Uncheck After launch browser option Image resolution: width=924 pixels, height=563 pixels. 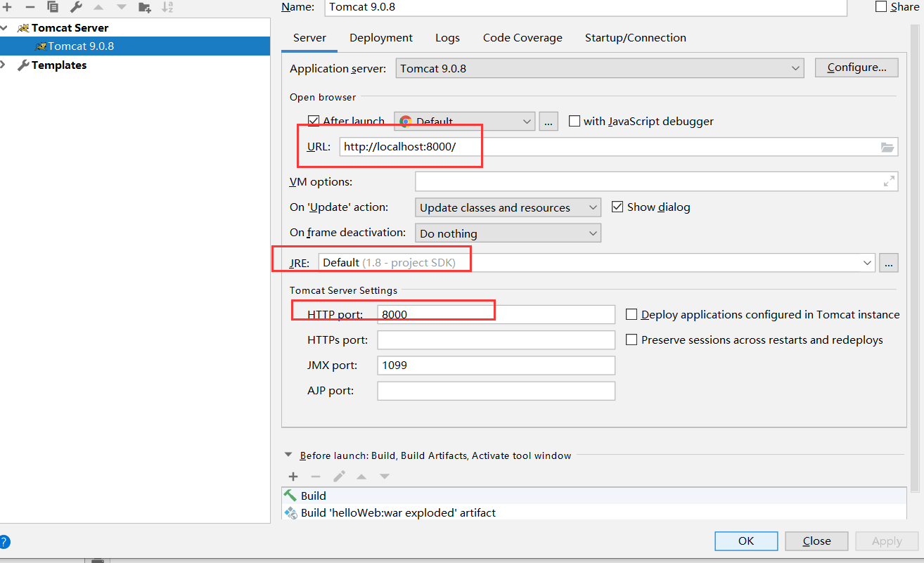[314, 121]
